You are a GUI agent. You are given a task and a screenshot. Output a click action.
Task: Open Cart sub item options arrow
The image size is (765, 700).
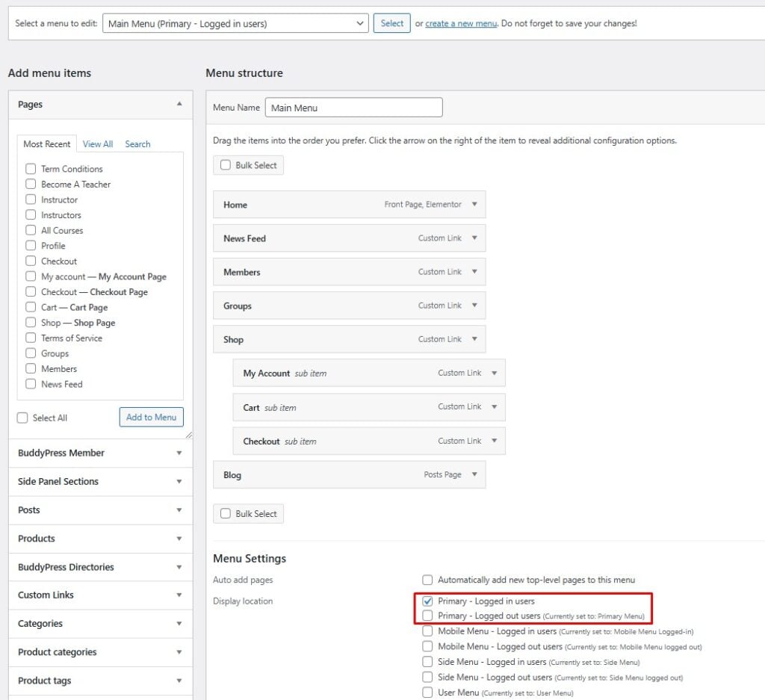(x=494, y=407)
